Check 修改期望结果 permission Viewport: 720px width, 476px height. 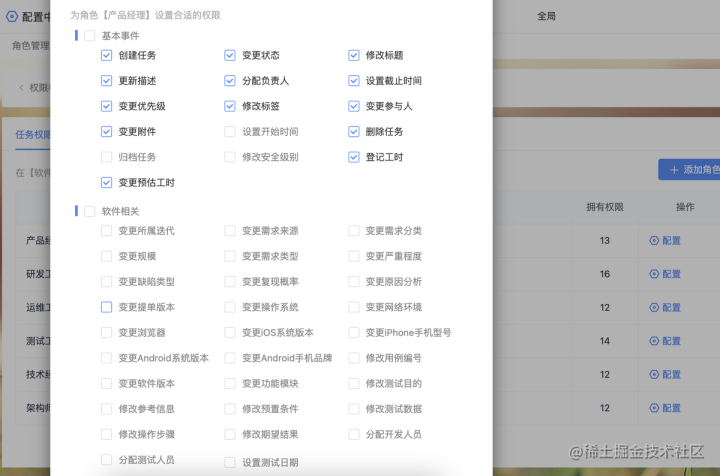[x=230, y=434]
